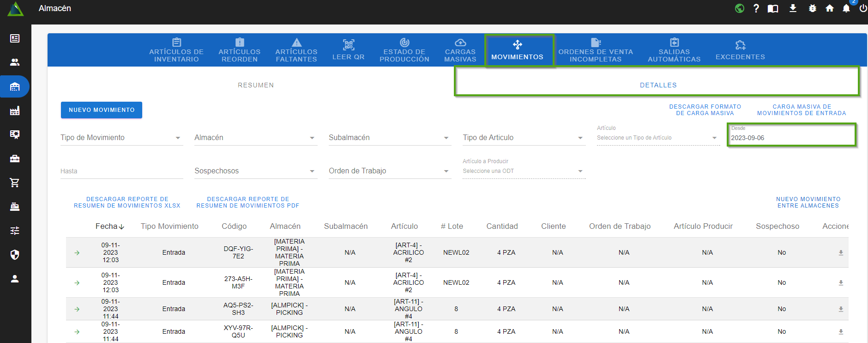Click the power logout icon
The width and height of the screenshot is (868, 343).
pos(862,8)
